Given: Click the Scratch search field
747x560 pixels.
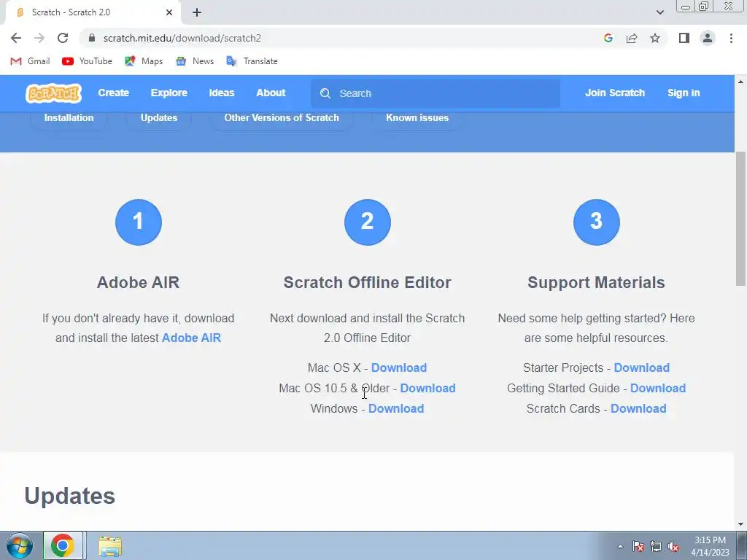Looking at the screenshot, I should pyautogui.click(x=436, y=93).
